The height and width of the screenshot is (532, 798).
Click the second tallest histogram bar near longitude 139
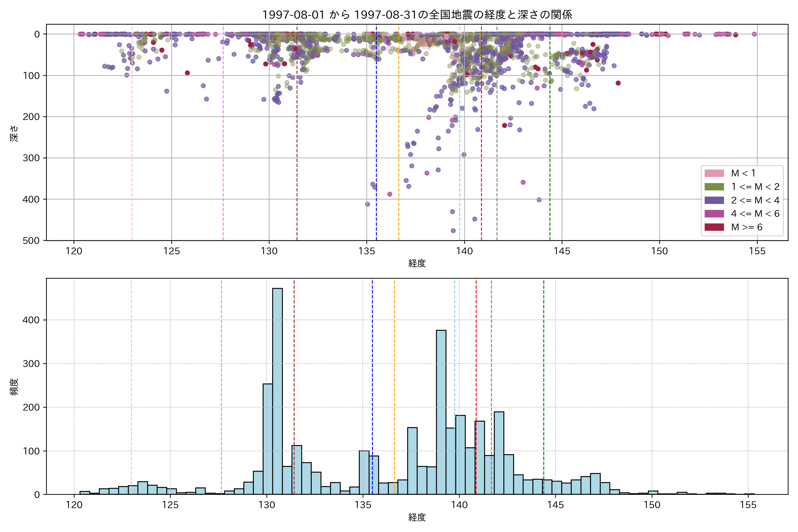pyautogui.click(x=441, y=412)
